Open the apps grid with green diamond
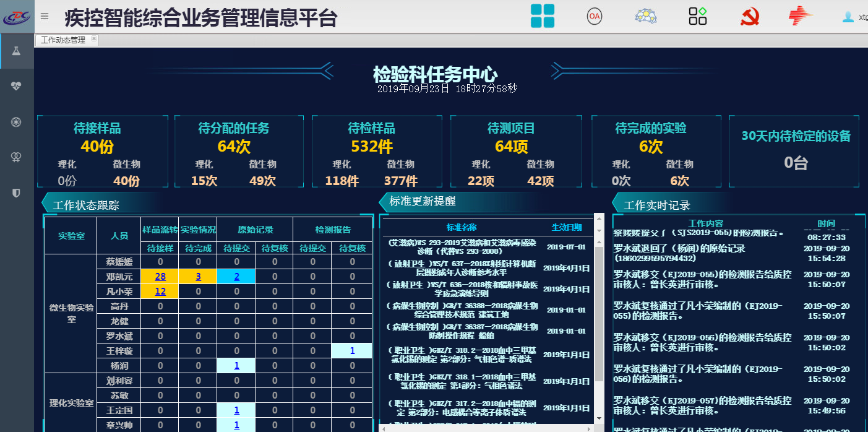Viewport: 868px width, 432px height. (x=698, y=16)
